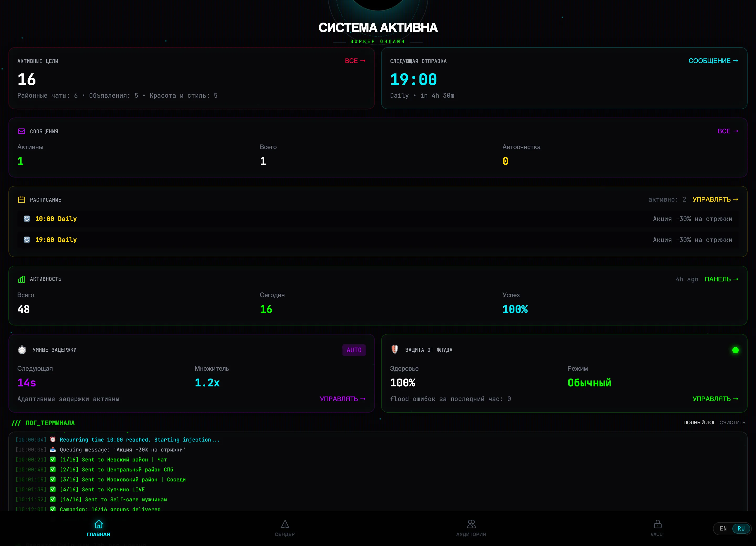
Task: Click the shield icon beside Защита от флуда
Action: (395, 349)
